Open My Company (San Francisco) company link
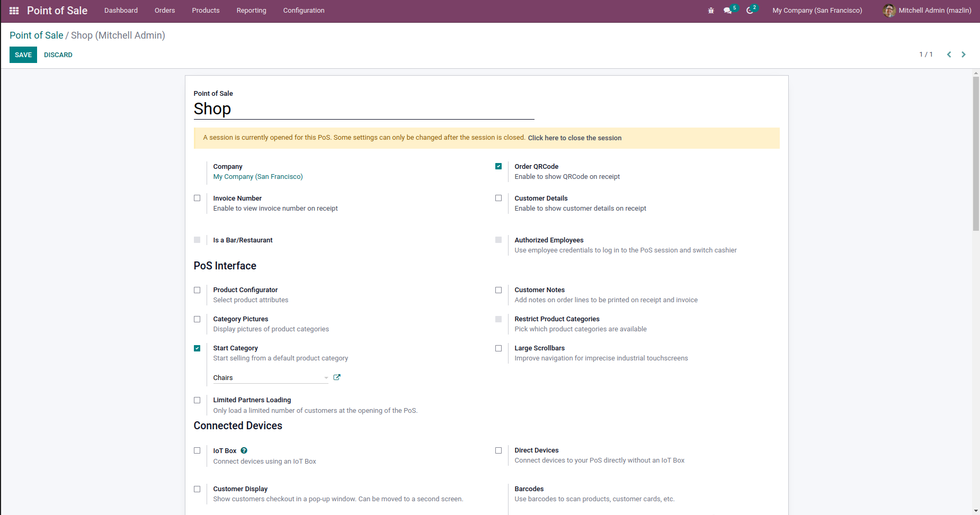The width and height of the screenshot is (980, 515). 258,177
